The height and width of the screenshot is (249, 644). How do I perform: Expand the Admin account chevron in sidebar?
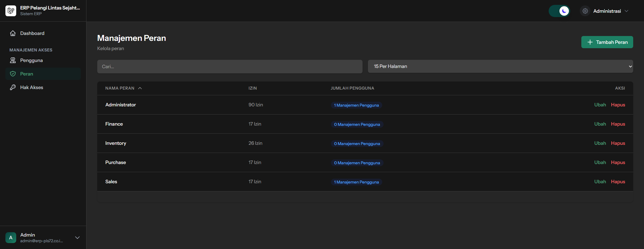[77, 238]
